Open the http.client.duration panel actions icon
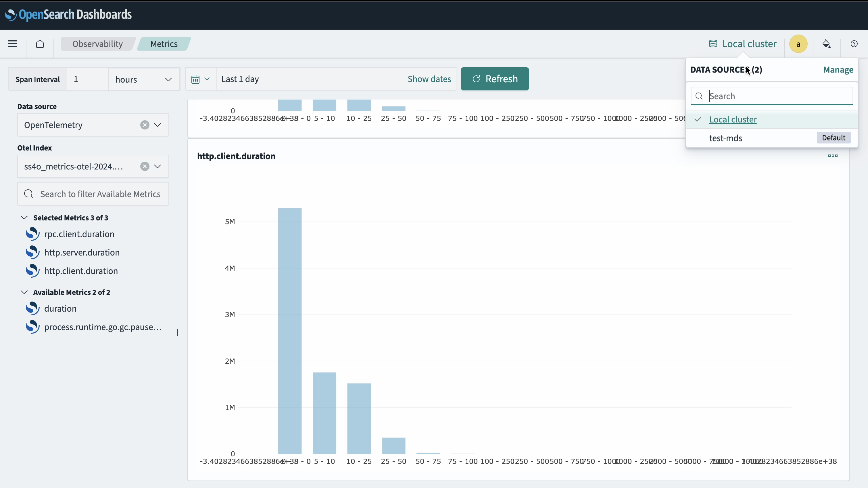The image size is (868, 488). coord(833,155)
